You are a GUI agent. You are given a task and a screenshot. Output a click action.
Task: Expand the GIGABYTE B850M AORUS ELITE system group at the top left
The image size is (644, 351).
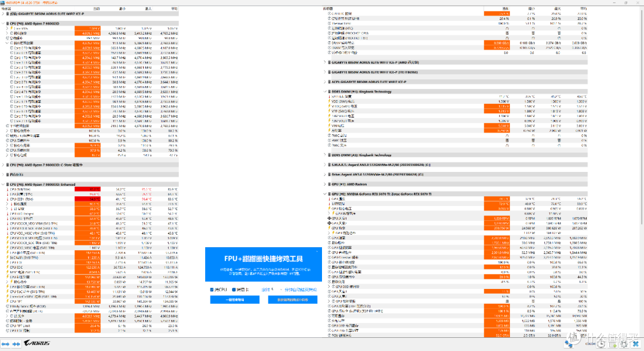pos(3,14)
